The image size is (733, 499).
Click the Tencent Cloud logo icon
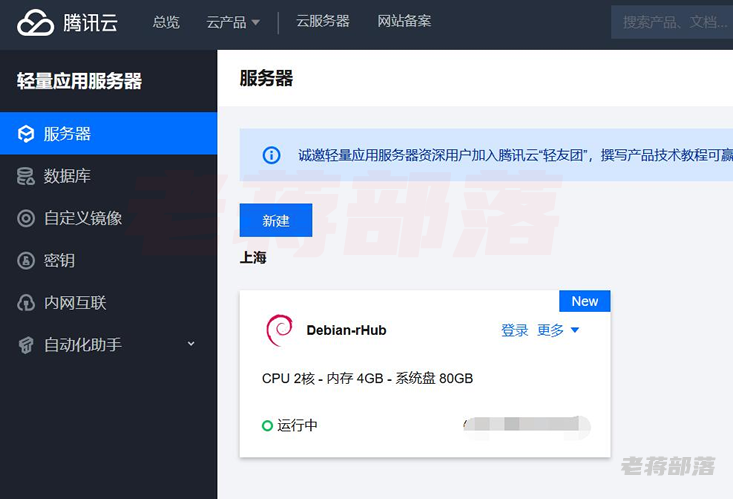coord(36,22)
